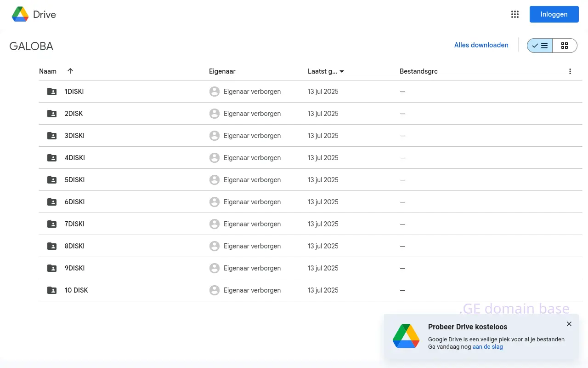Click the owner avatar in 3DISKI row
The image size is (588, 368).
point(214,136)
